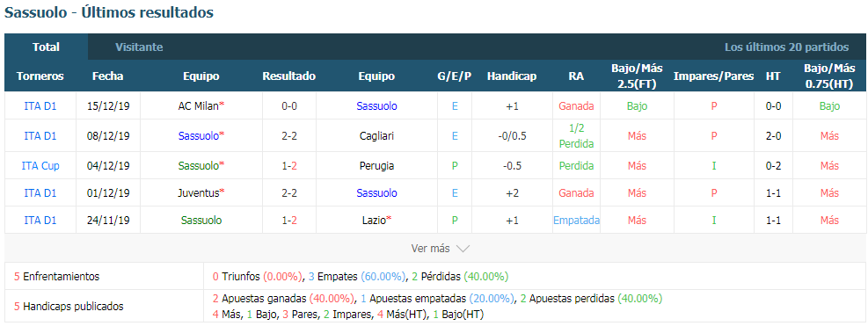The image size is (868, 326).
Task: Select Perugia team name
Action: [x=376, y=165]
